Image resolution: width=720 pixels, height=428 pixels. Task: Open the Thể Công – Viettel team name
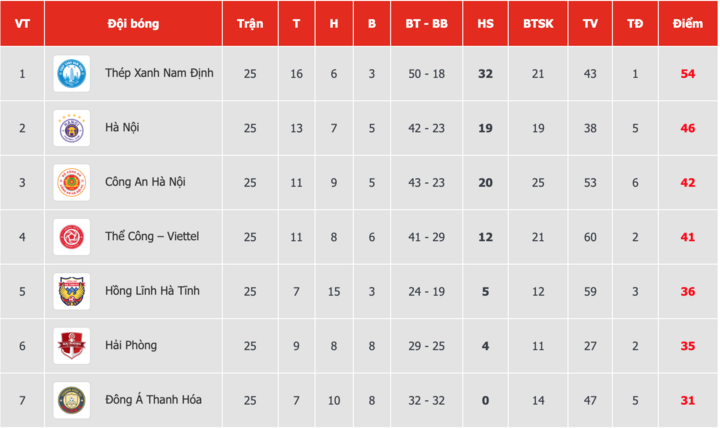point(153,237)
